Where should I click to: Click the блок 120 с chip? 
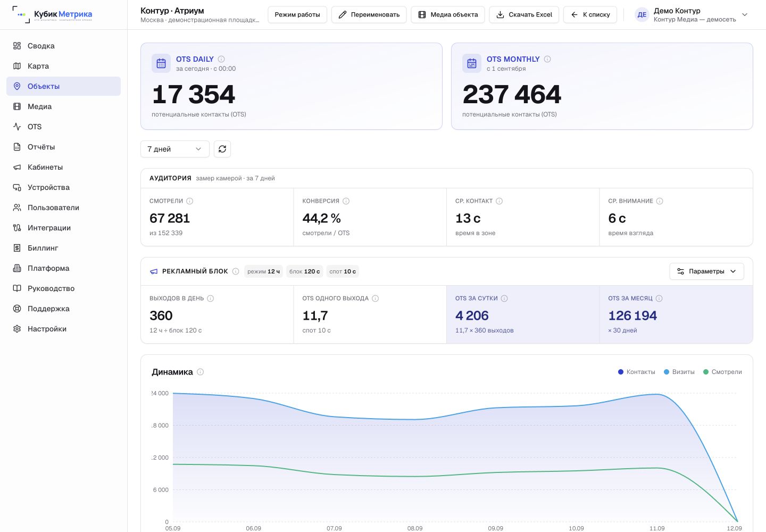pyautogui.click(x=305, y=271)
